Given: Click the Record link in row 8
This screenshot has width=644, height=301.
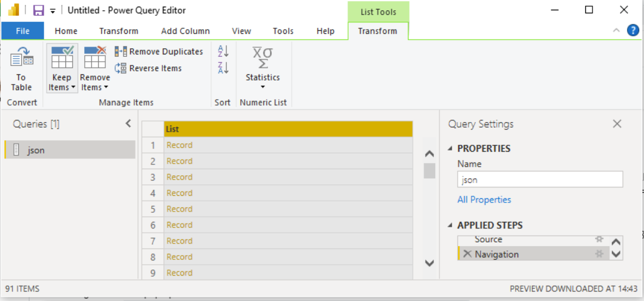Looking at the screenshot, I should pos(180,257).
